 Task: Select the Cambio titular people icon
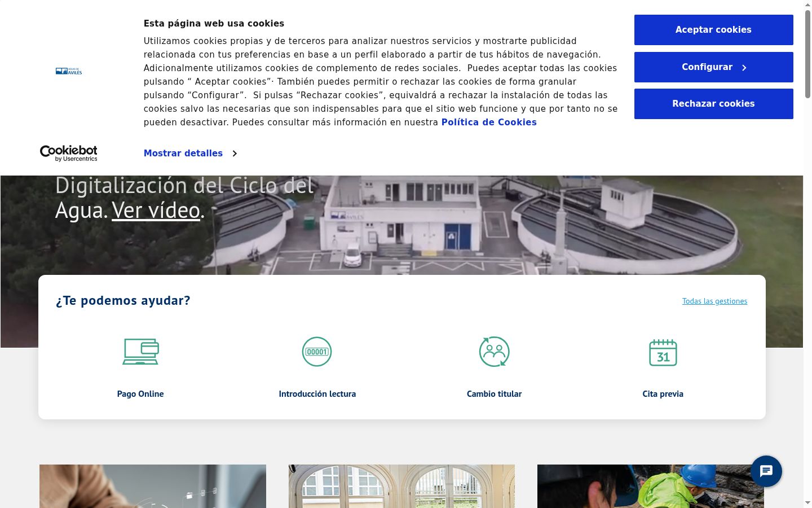coord(495,352)
